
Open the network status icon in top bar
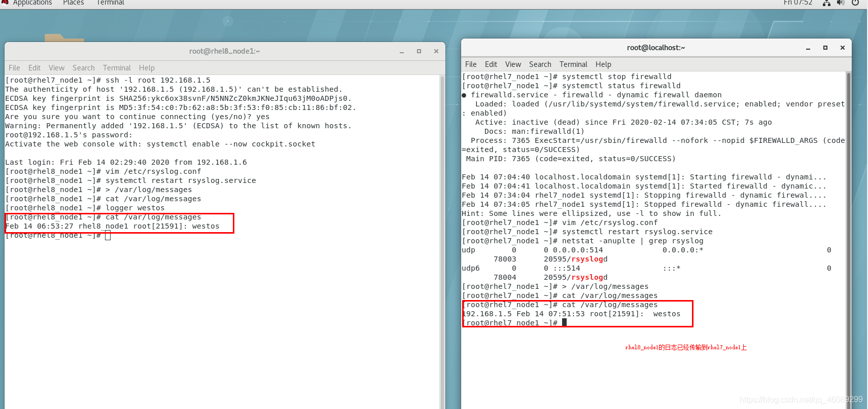point(826,3)
